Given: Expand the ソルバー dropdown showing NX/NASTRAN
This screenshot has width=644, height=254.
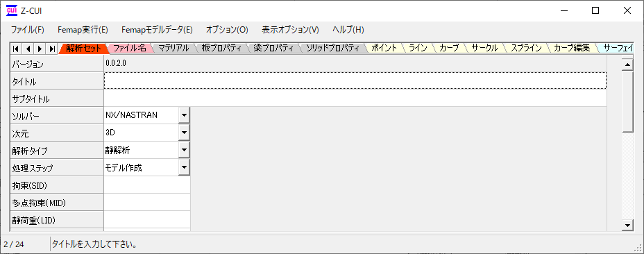Looking at the screenshot, I should [x=184, y=115].
